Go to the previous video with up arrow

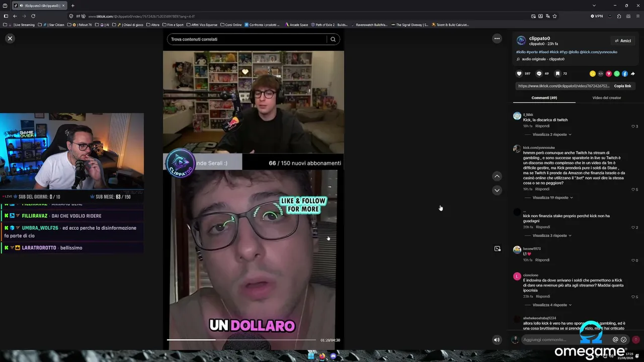[497, 176]
